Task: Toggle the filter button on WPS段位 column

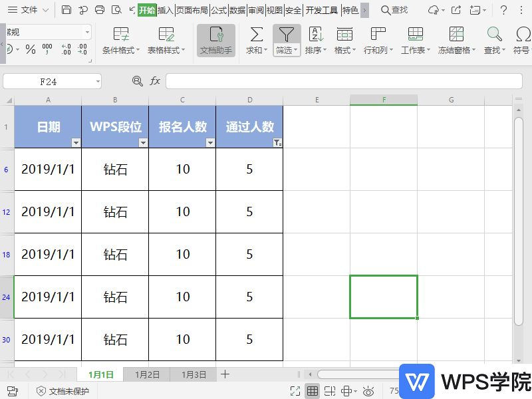Action: point(143,142)
